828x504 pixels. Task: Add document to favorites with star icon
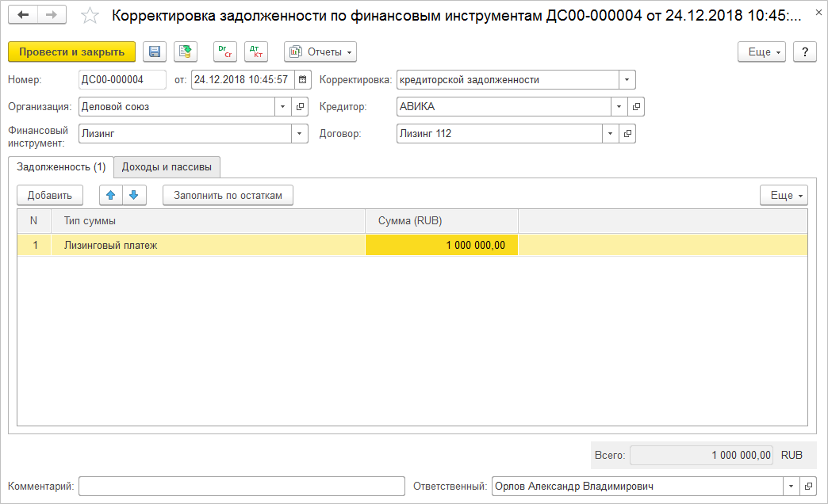[x=90, y=15]
